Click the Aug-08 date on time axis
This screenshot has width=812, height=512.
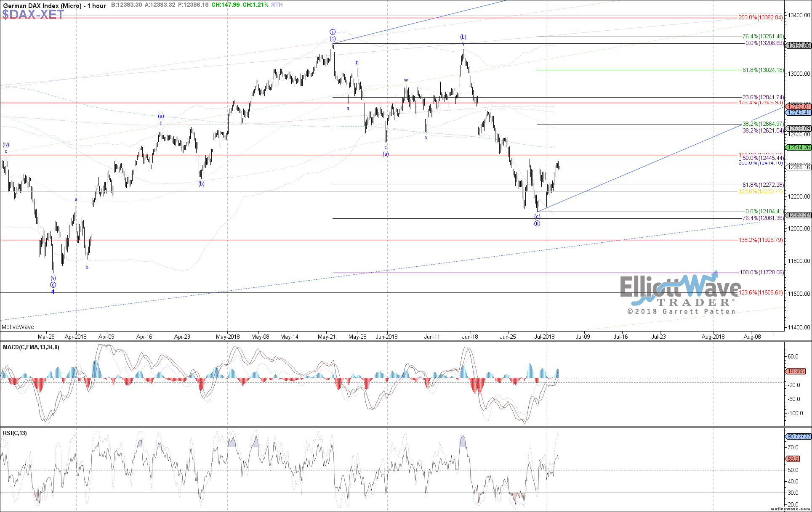coord(752,337)
